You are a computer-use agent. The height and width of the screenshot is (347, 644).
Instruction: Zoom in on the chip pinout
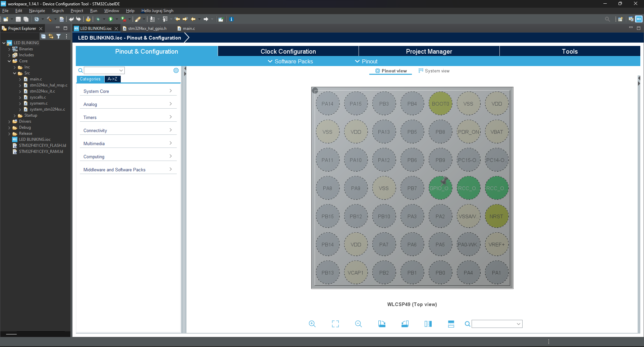[312, 324]
